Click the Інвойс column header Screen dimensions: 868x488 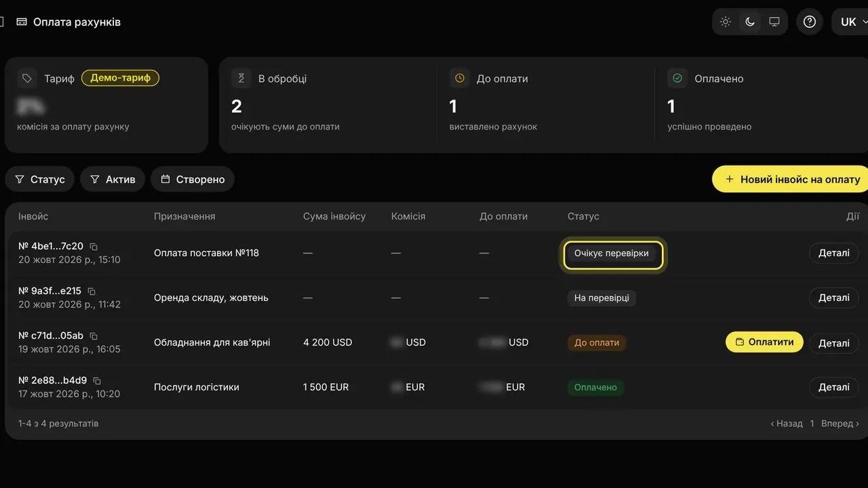coord(33,216)
